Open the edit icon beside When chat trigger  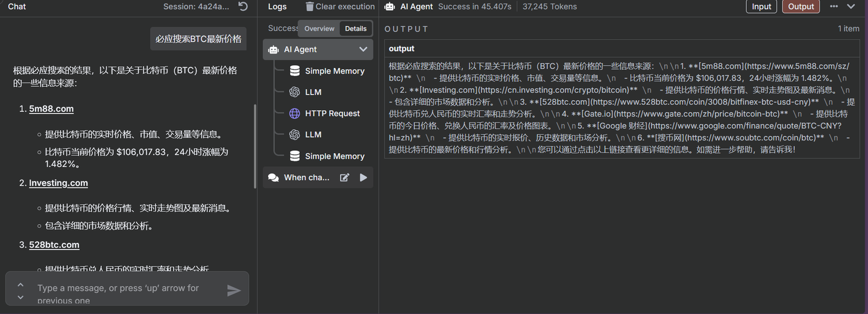click(x=345, y=178)
